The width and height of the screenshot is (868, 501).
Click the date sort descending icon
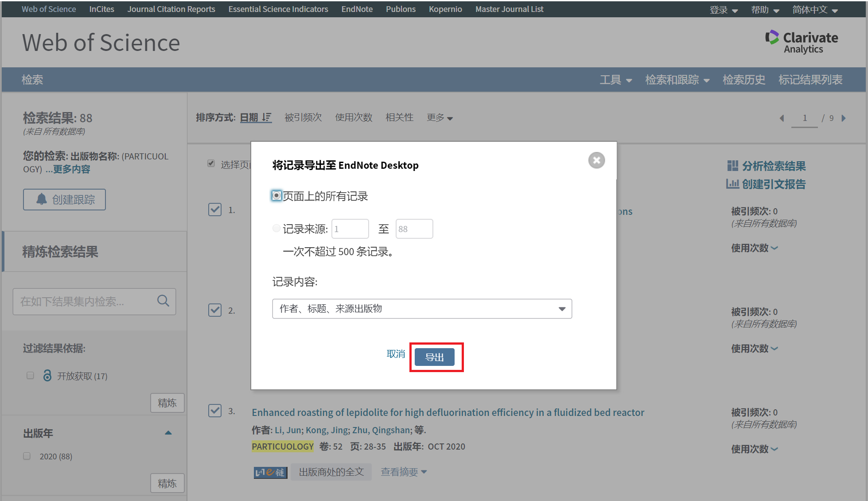tap(266, 117)
